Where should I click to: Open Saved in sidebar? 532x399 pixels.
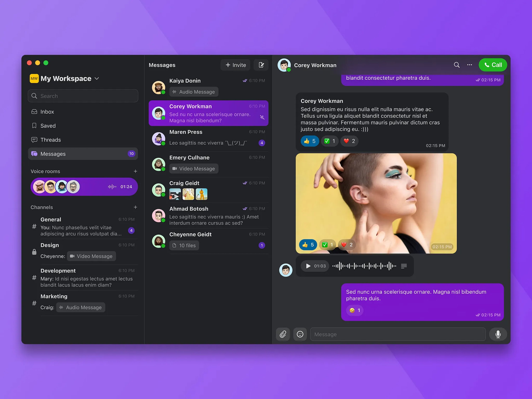coord(83,126)
